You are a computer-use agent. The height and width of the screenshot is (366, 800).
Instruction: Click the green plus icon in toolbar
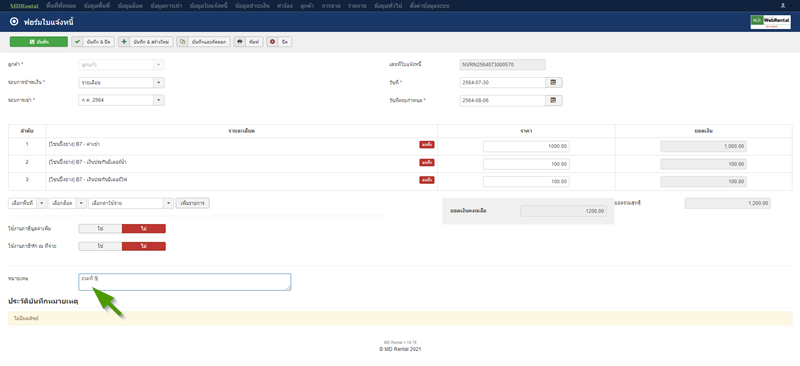pos(124,42)
